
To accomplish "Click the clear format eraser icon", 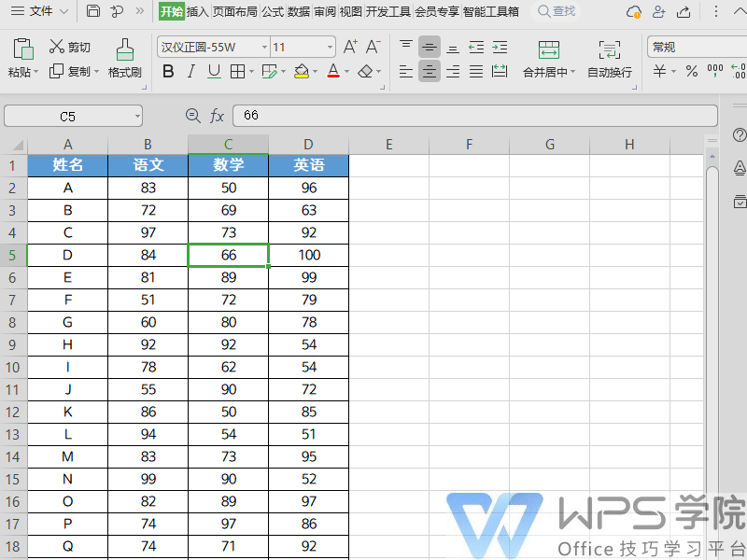I will [365, 71].
